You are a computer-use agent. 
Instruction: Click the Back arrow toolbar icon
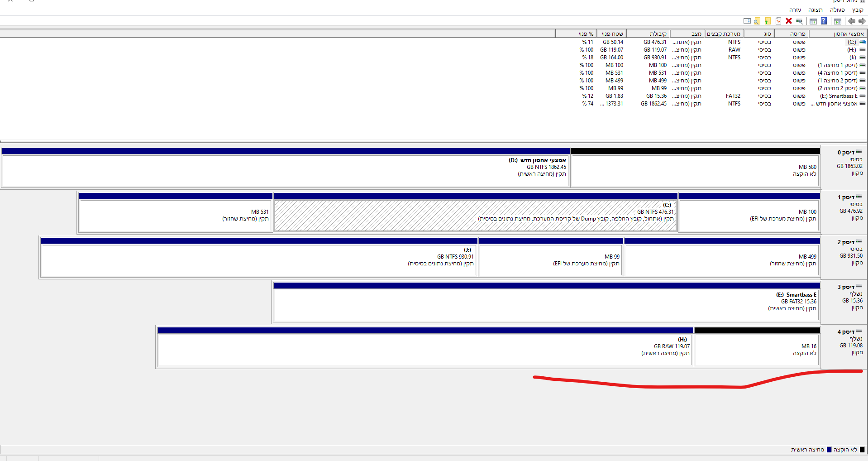point(852,21)
